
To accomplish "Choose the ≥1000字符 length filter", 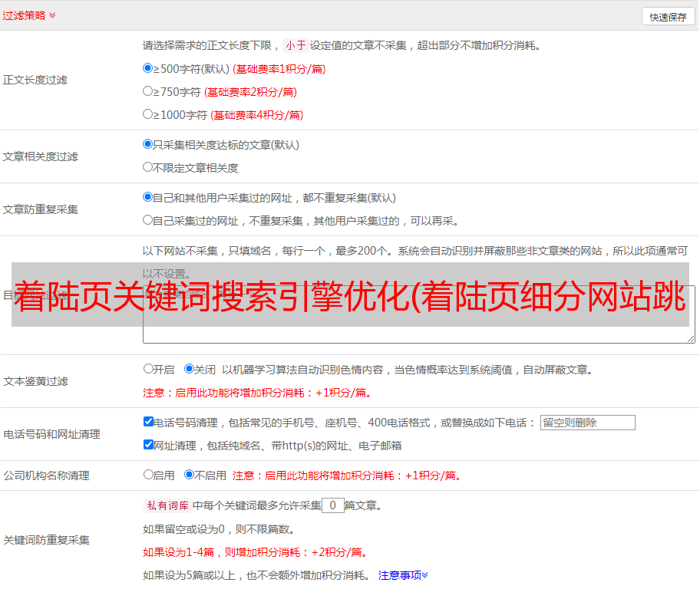I will [148, 114].
